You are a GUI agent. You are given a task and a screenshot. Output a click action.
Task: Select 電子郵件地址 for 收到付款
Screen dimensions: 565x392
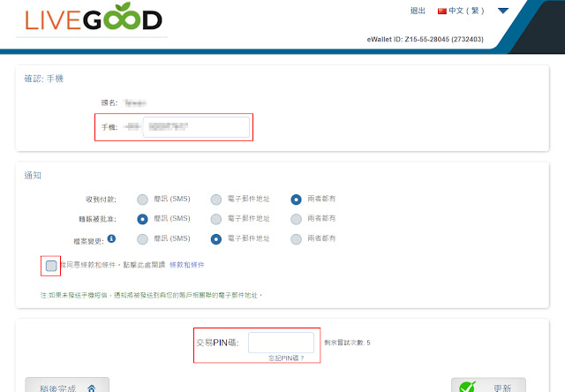216,199
